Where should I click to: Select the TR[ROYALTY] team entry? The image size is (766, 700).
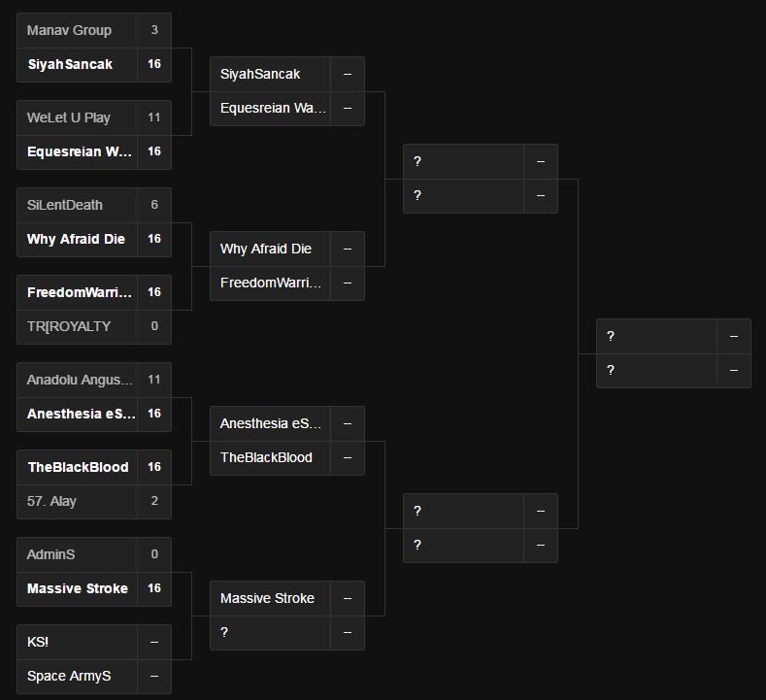pyautogui.click(x=69, y=326)
